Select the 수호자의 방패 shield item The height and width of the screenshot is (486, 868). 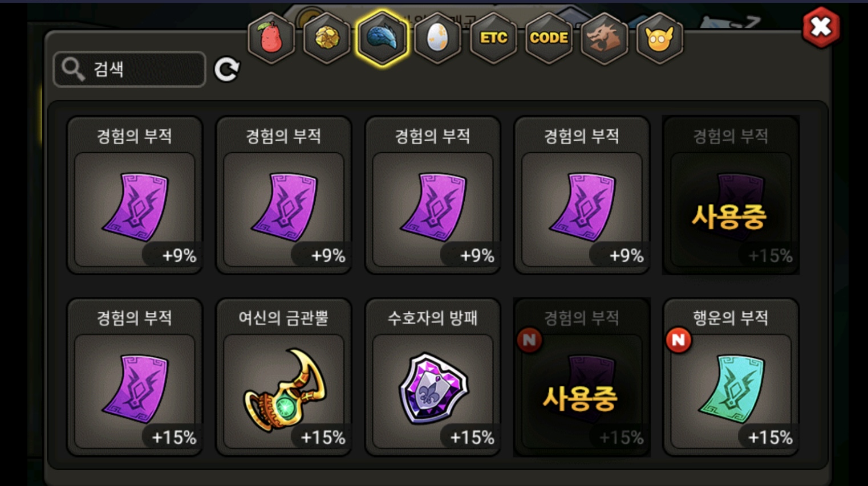coord(432,377)
